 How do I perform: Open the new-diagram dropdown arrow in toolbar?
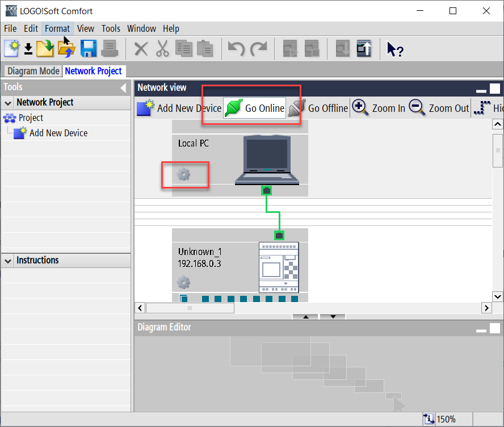tap(28, 49)
